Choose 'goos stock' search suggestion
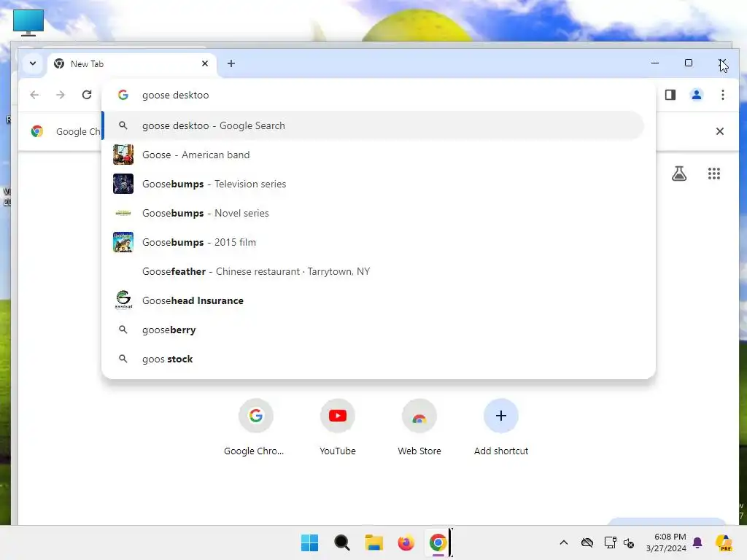Image resolution: width=747 pixels, height=560 pixels. coord(373,359)
